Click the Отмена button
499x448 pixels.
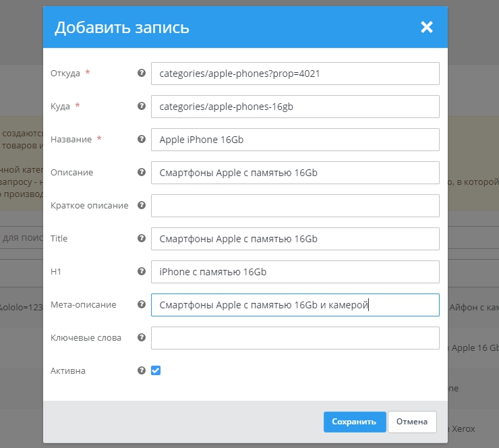click(x=412, y=422)
